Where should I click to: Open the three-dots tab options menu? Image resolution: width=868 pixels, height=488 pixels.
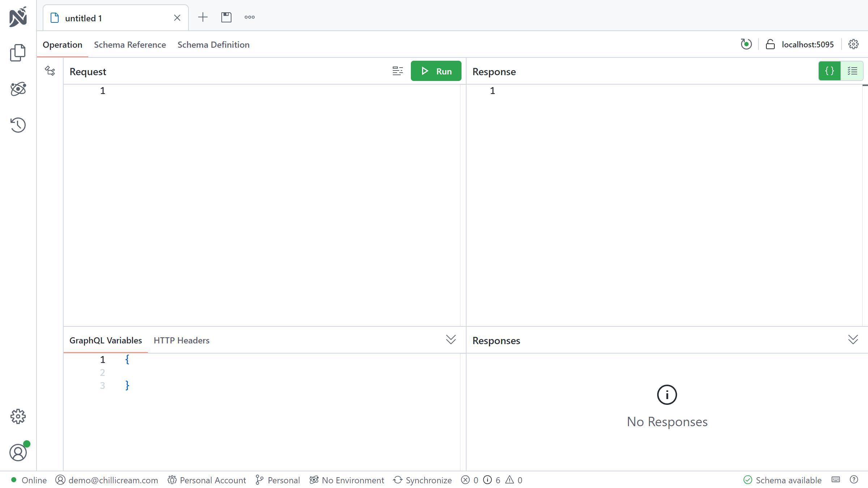(x=250, y=17)
